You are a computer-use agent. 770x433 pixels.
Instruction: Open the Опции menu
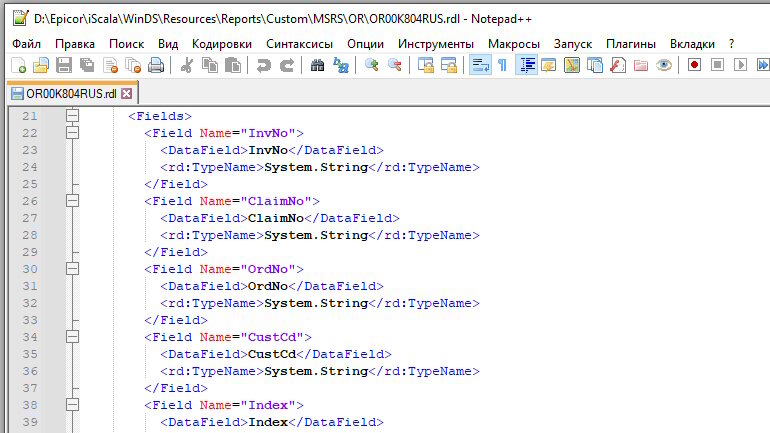[x=365, y=44]
